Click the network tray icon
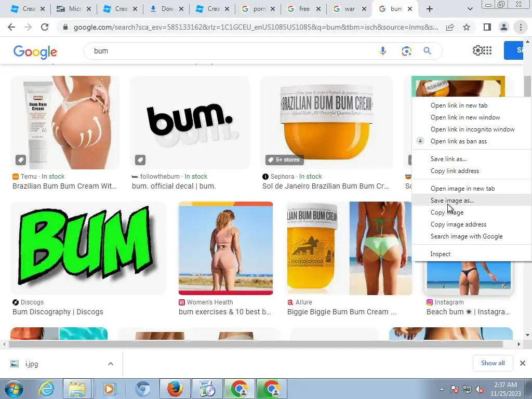Image resolution: width=532 pixels, height=399 pixels. [467, 390]
